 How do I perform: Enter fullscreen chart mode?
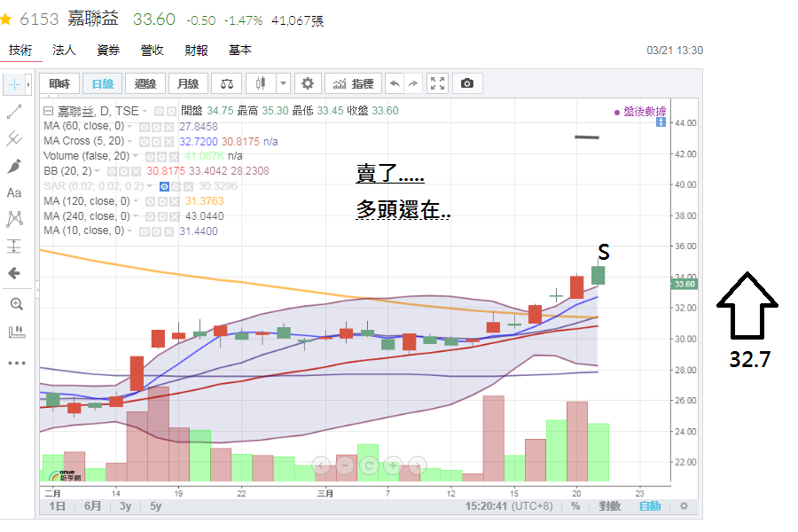437,84
